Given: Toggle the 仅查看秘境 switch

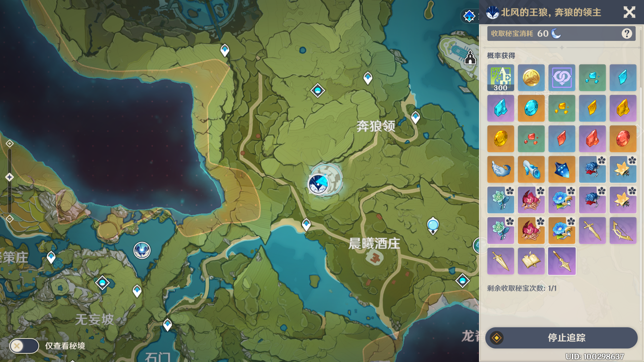Looking at the screenshot, I should tap(24, 346).
